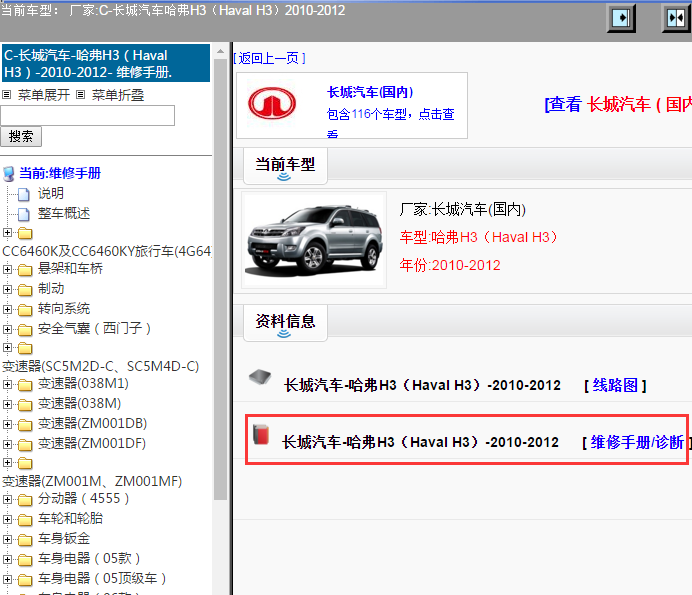This screenshot has width=692, height=595.
Task: Open the 线路图 link
Action: click(615, 385)
